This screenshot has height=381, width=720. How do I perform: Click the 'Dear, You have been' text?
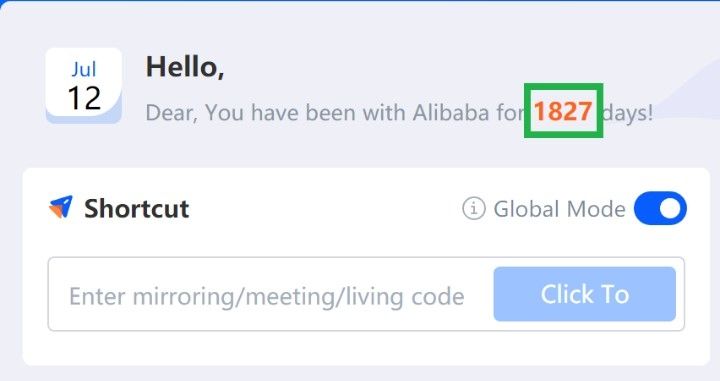222,113
